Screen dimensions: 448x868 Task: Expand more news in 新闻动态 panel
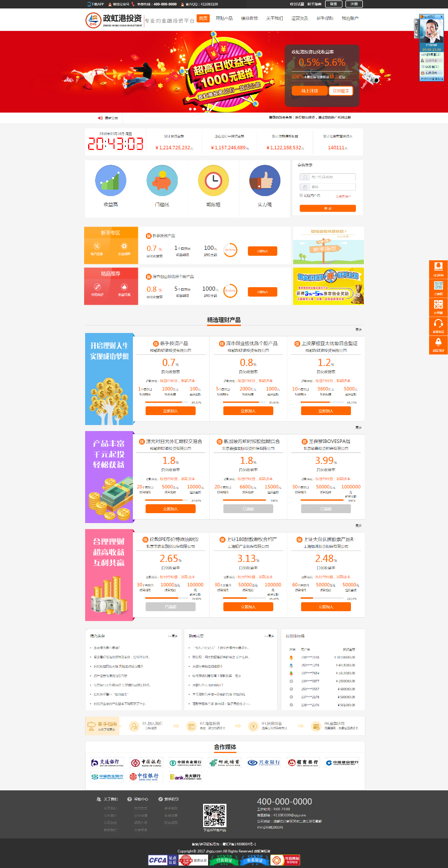[x=269, y=636]
